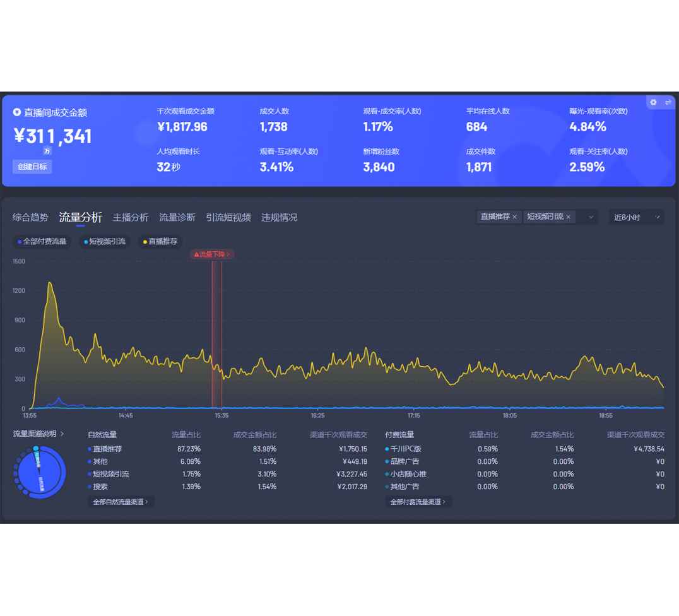Expand 流量渠道说明 chevron

62,434
